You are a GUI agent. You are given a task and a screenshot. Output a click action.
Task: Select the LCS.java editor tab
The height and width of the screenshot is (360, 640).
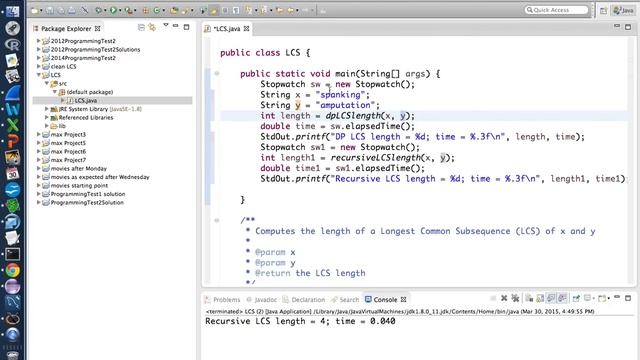pyautogui.click(x=227, y=29)
